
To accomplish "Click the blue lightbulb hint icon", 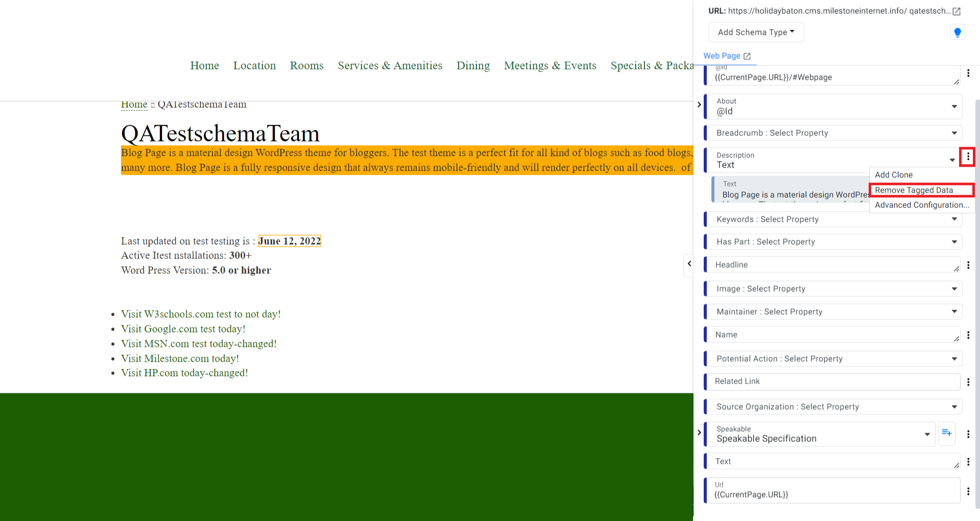I will tap(958, 32).
